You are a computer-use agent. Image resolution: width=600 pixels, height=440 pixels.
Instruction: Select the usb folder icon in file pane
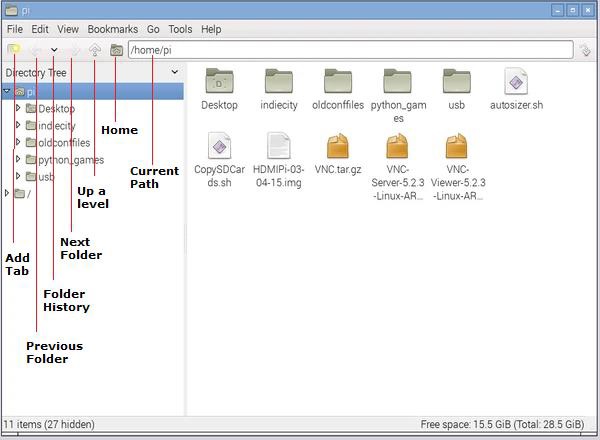point(457,81)
